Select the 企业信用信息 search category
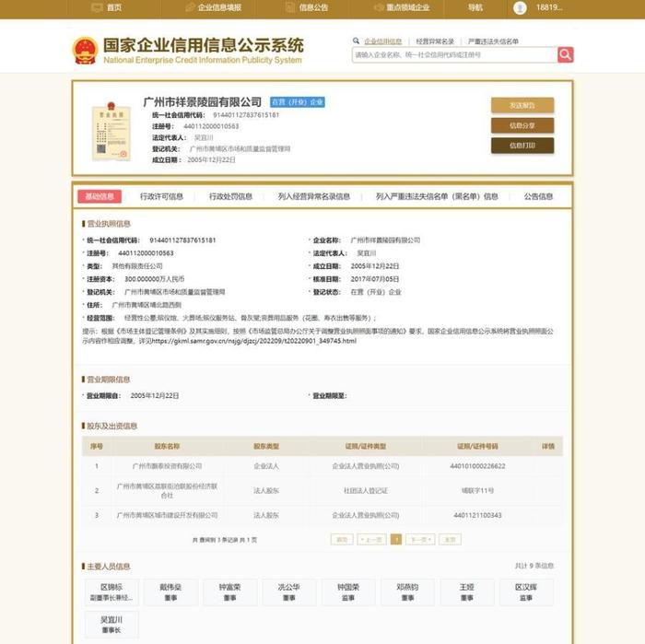Viewport: 645px width, 644px height. pos(383,41)
